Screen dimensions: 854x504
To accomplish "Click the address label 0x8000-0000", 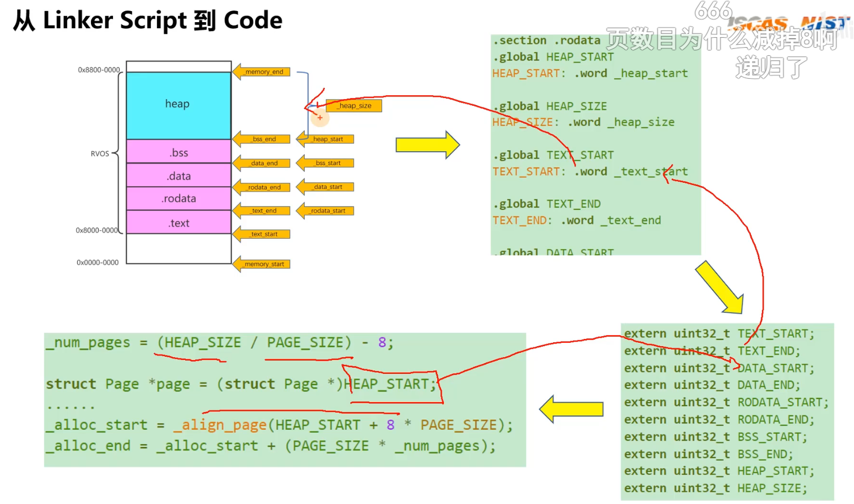I will point(97,230).
